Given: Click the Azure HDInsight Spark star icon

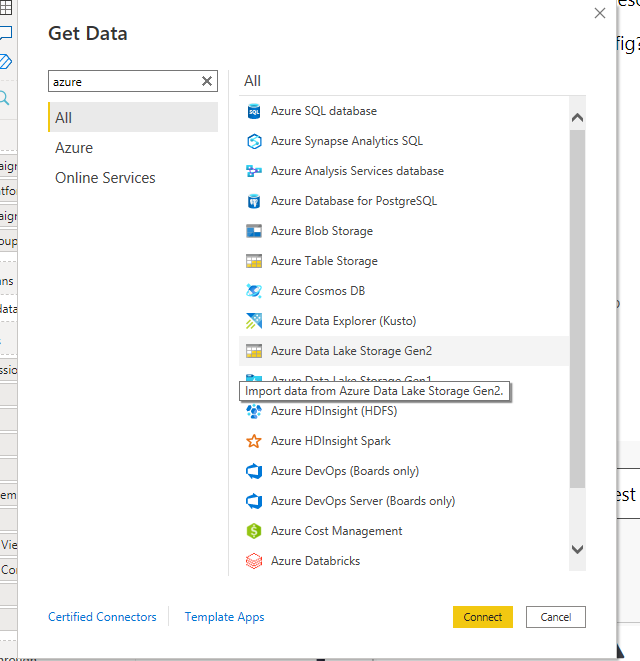Looking at the screenshot, I should point(254,441).
